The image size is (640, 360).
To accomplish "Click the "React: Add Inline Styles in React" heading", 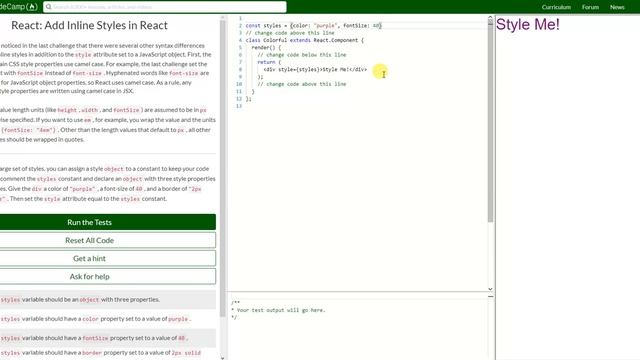I will click(89, 25).
